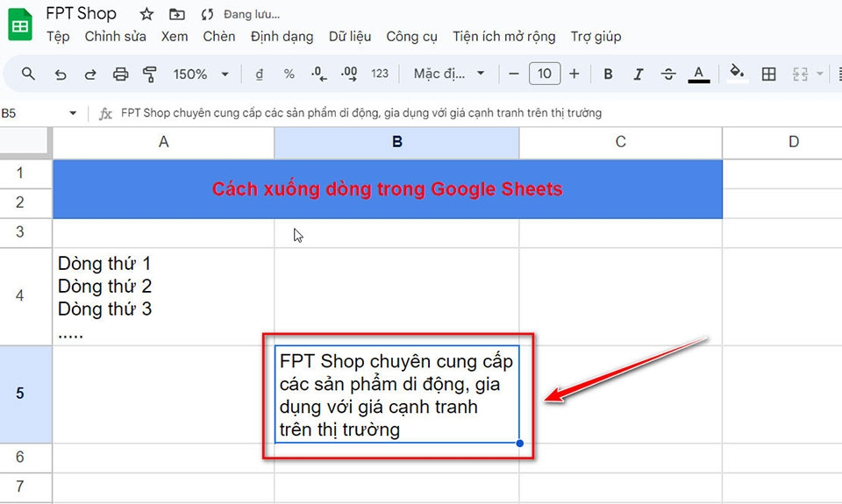Viewport: 842px width, 504px height.
Task: Click the merge cells icon
Action: point(800,75)
